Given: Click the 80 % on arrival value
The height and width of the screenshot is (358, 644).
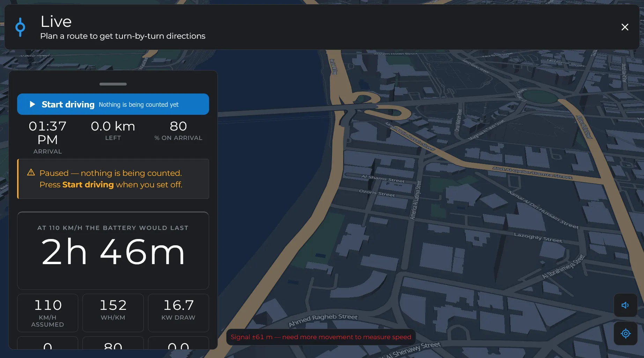Looking at the screenshot, I should [178, 126].
